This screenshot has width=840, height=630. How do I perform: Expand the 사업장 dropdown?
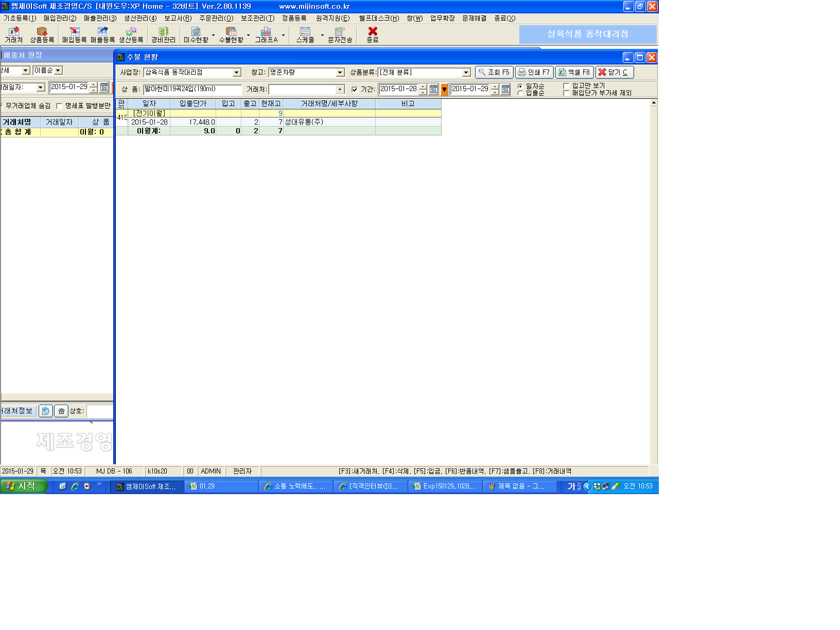click(x=236, y=73)
